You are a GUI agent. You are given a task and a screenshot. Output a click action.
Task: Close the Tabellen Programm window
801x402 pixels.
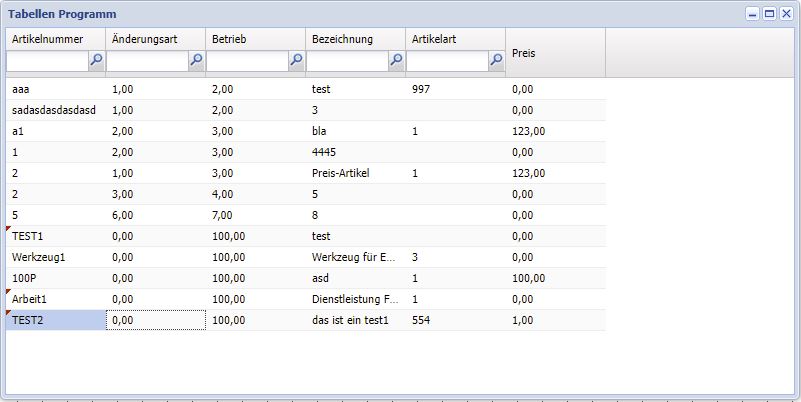[786, 14]
